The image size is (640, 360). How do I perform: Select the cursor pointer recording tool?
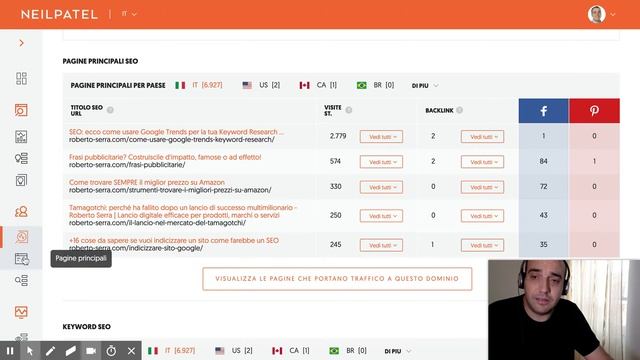click(x=30, y=351)
